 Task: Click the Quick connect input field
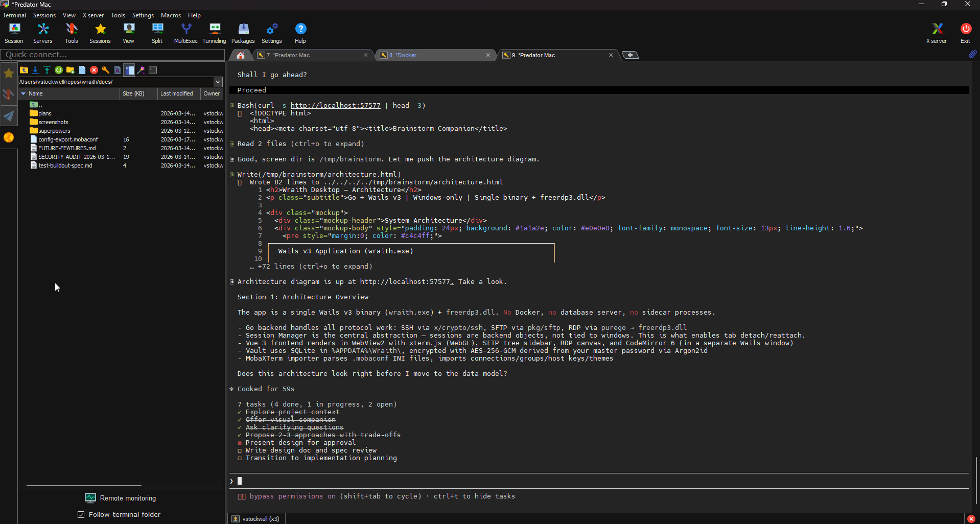pyautogui.click(x=112, y=55)
